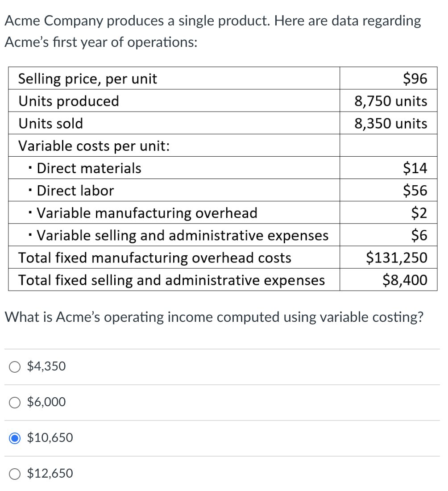
Task: Click the $6,000 answer label text
Action: pos(46,402)
